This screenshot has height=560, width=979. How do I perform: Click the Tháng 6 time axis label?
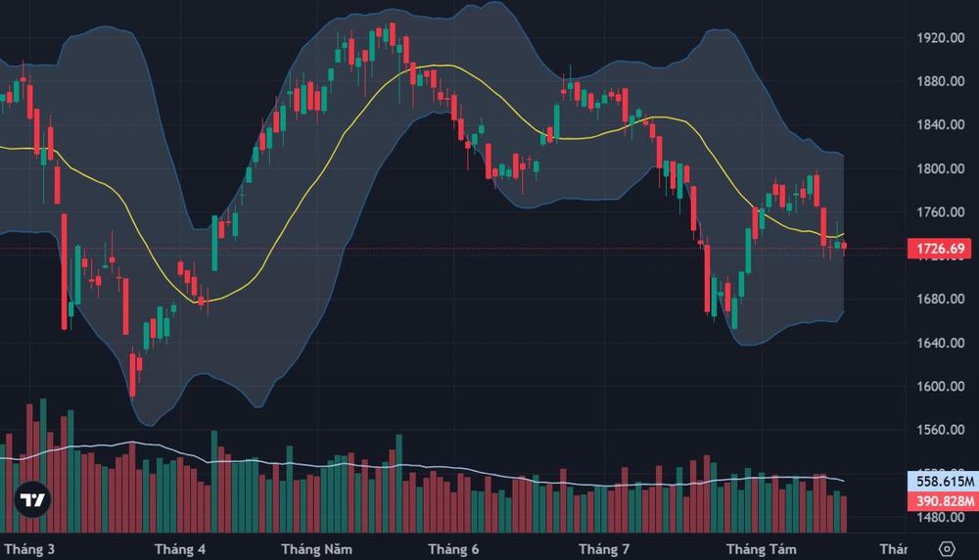click(x=453, y=549)
